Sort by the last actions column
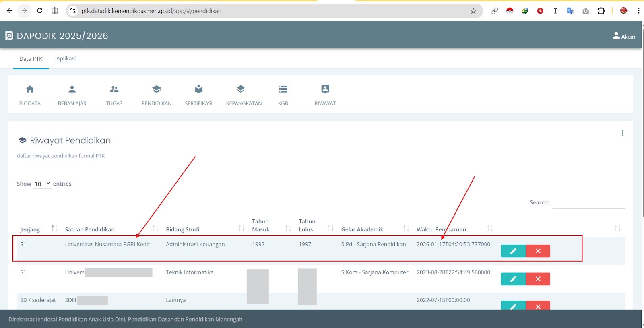The height and width of the screenshot is (328, 644). 617,229
